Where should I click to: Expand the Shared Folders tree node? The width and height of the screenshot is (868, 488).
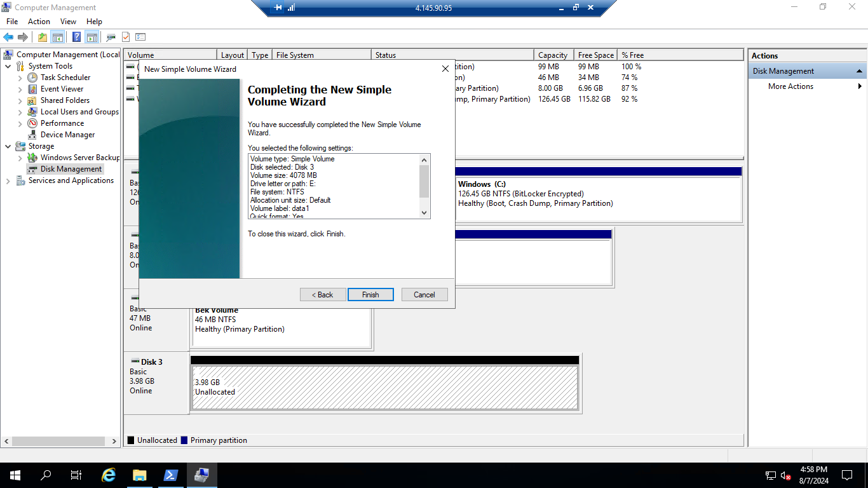[20, 100]
